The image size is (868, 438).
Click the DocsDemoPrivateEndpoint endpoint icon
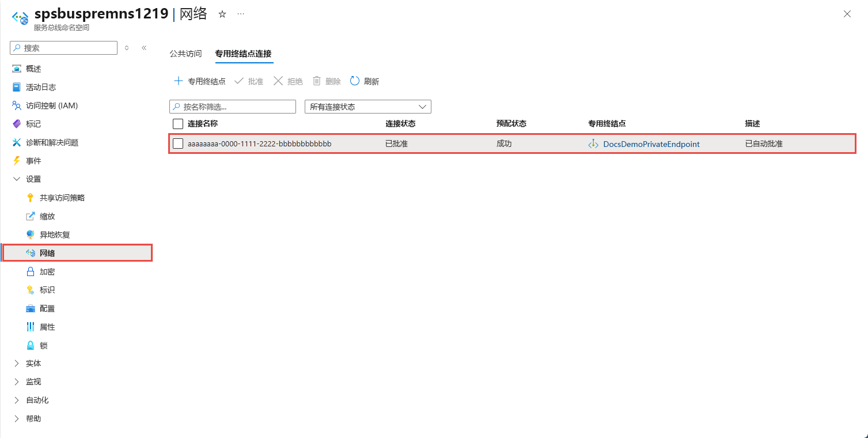(x=593, y=144)
